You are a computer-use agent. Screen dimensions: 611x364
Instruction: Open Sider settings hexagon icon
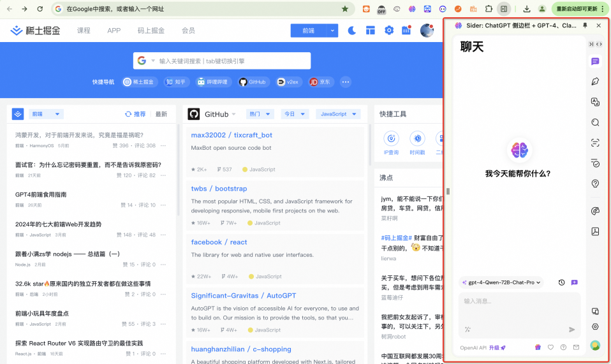(595, 326)
